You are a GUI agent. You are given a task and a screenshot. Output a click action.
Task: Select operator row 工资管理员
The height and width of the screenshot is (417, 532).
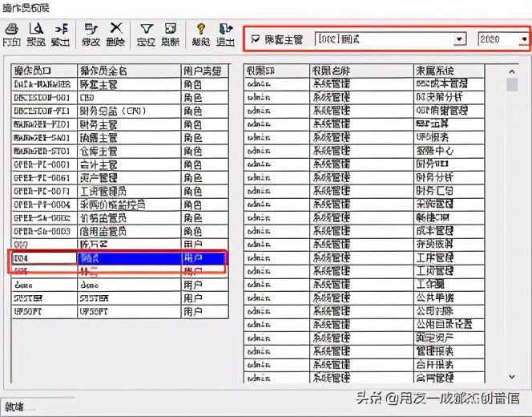120,191
